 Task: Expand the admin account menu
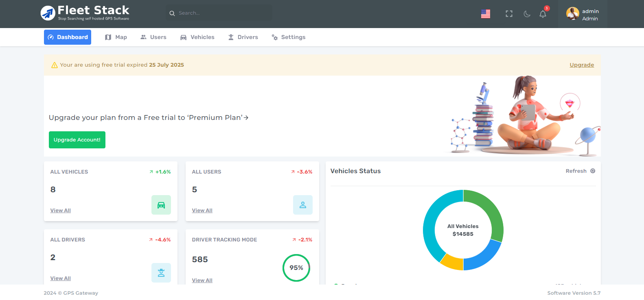click(x=590, y=15)
